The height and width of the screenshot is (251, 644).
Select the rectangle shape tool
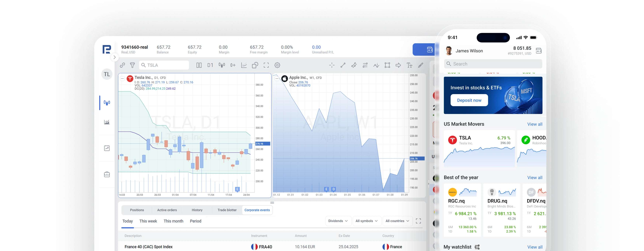387,65
